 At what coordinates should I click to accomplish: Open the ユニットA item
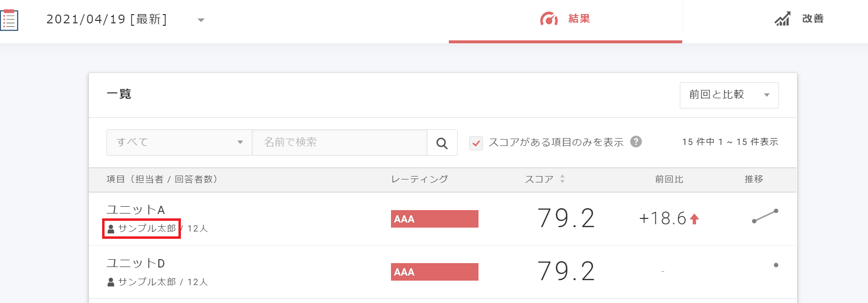pyautogui.click(x=136, y=210)
